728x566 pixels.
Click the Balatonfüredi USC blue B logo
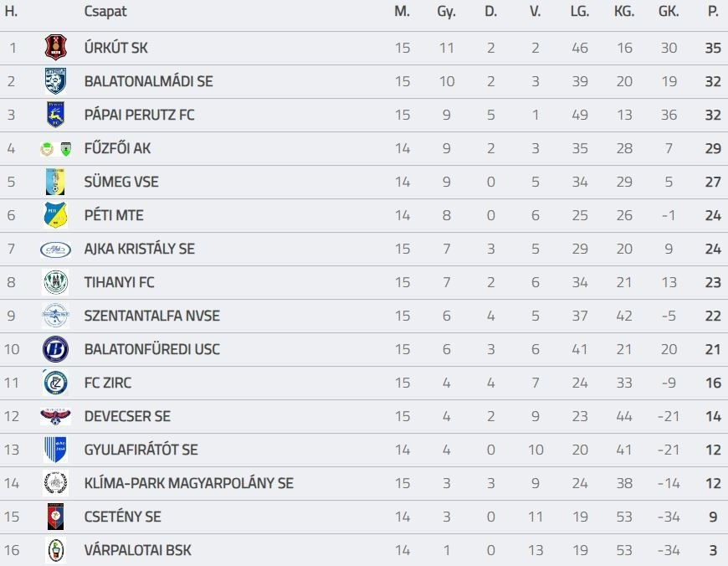tap(55, 349)
